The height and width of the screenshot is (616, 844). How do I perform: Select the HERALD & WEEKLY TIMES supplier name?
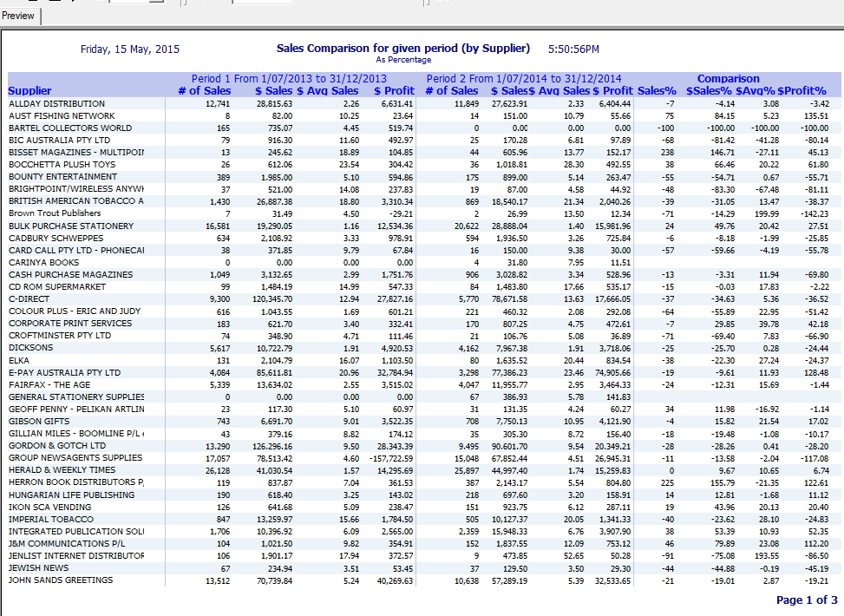coord(62,470)
